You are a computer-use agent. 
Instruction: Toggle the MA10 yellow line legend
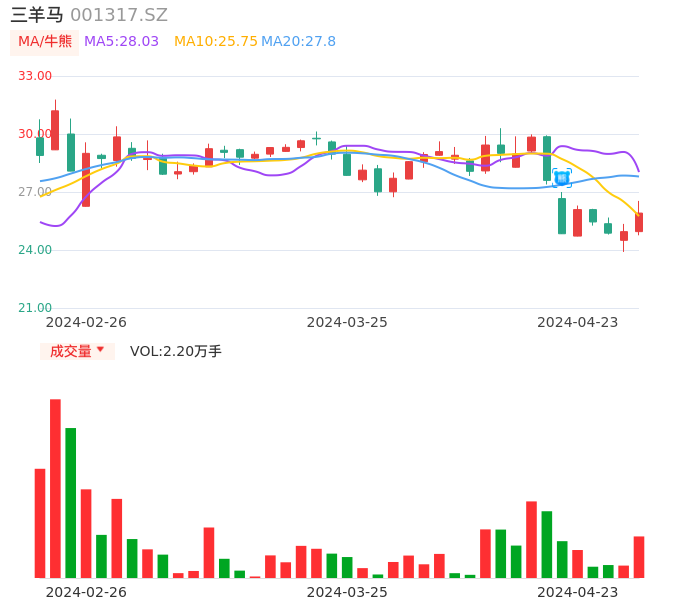pyautogui.click(x=215, y=42)
